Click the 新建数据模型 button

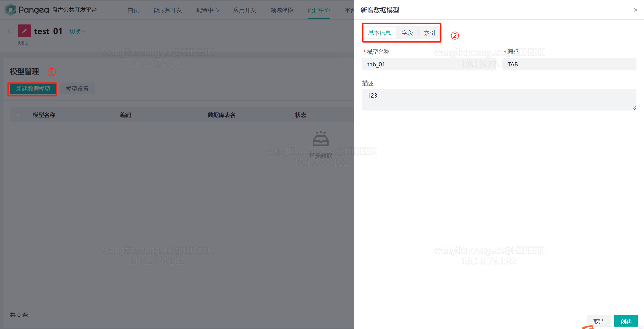coord(33,89)
